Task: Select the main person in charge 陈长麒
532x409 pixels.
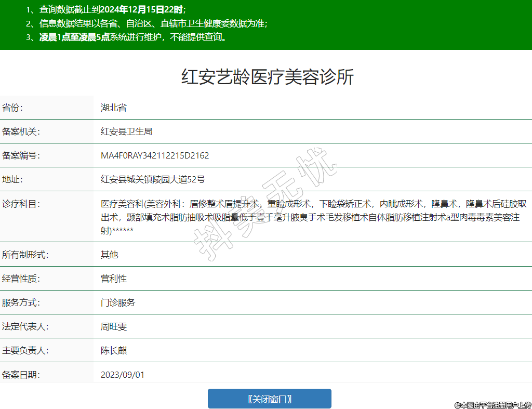Action: (114, 351)
